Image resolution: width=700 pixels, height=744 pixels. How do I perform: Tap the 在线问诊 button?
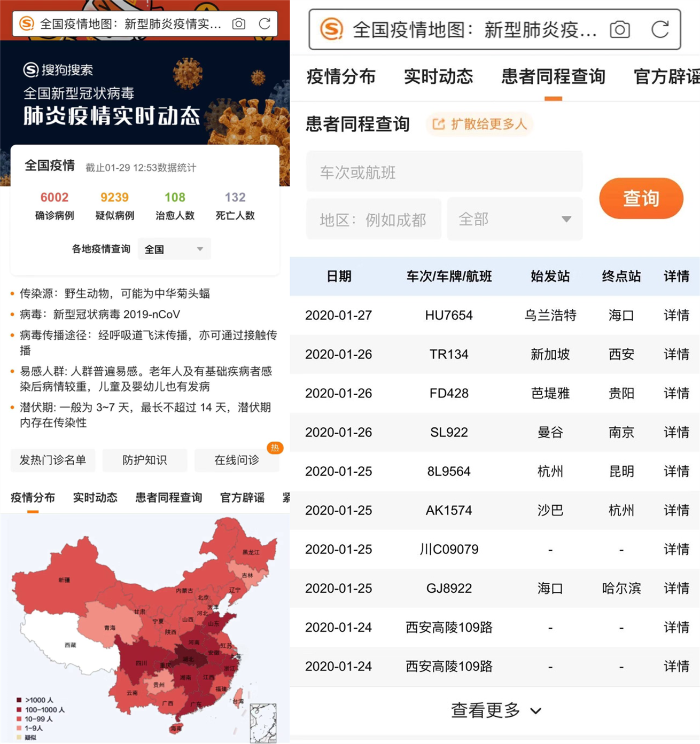[x=237, y=460]
